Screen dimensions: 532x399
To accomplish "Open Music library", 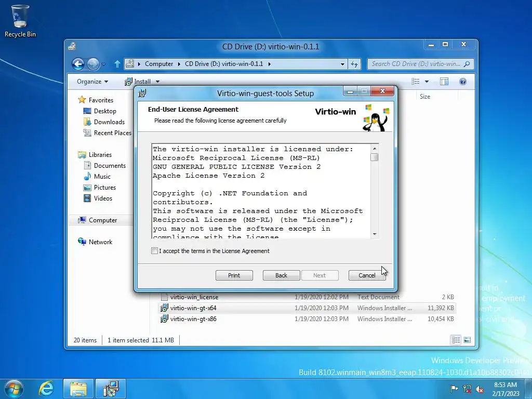I will 102,177.
